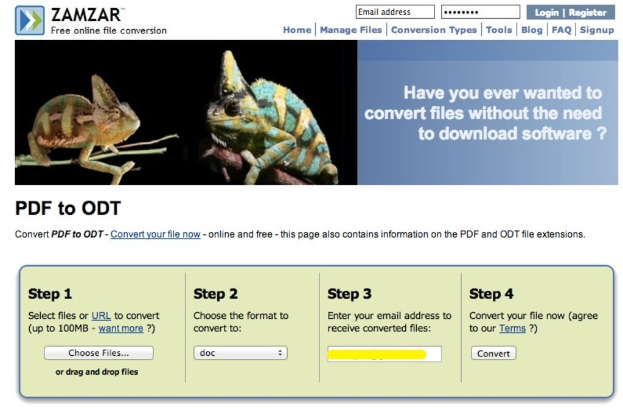This screenshot has height=410, width=623.
Task: Click the Signup navigation link
Action: click(597, 30)
